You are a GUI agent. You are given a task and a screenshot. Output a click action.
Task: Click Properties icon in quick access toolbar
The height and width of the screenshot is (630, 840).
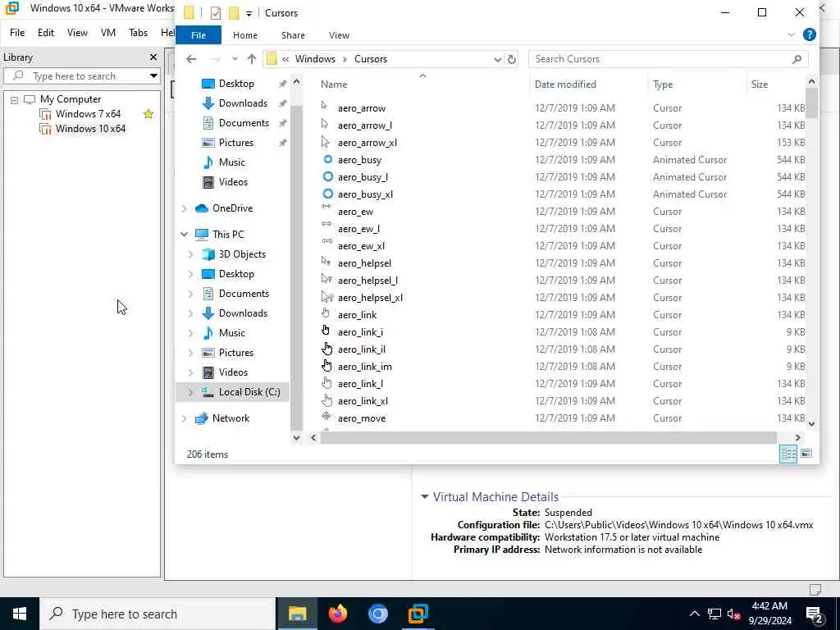tap(216, 13)
